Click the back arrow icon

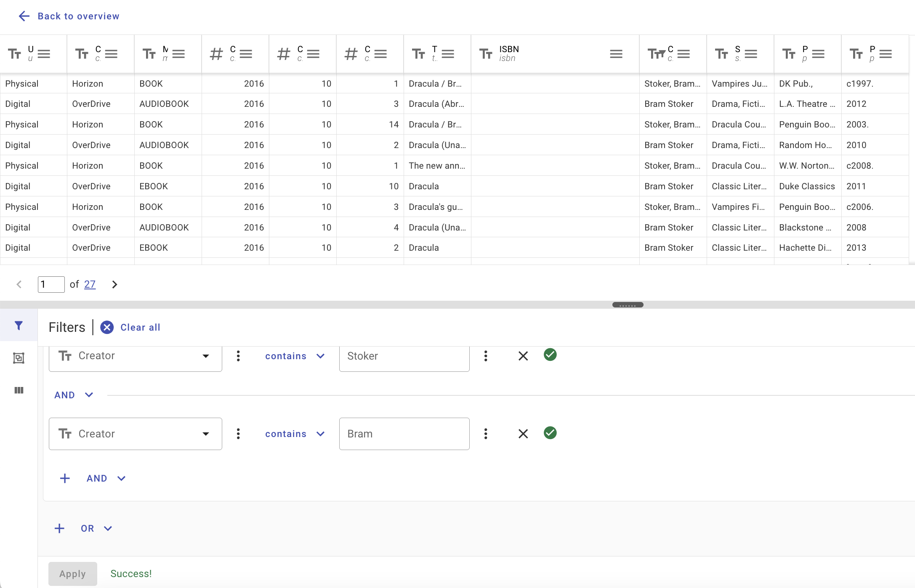tap(24, 16)
